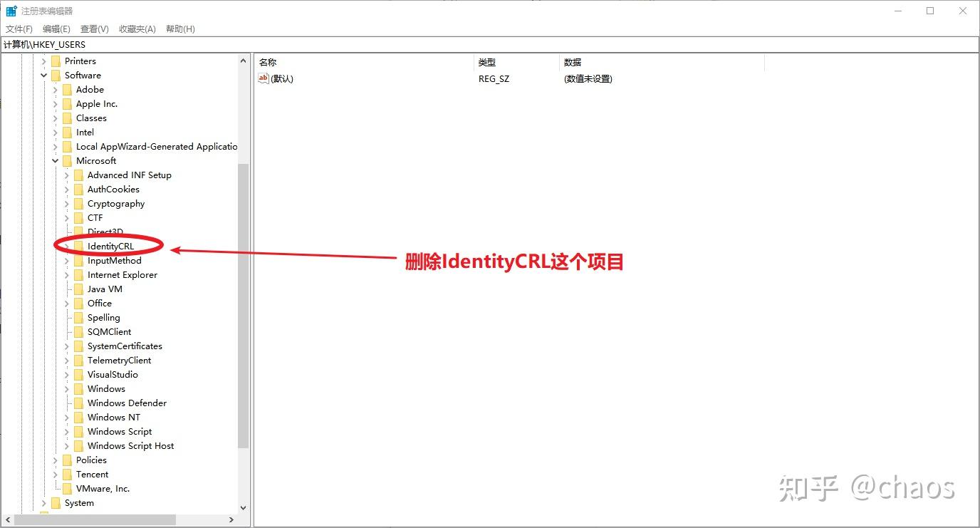Click the folder icon beside Apple Inc.
The width and height of the screenshot is (980, 528).
pyautogui.click(x=67, y=104)
